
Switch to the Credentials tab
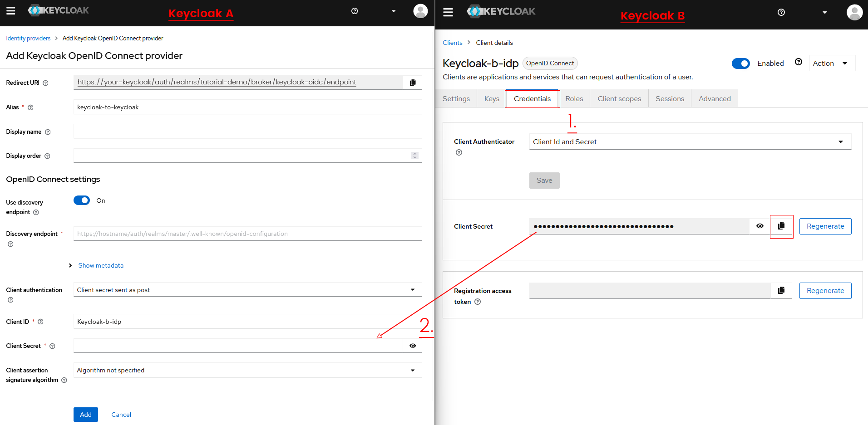532,98
